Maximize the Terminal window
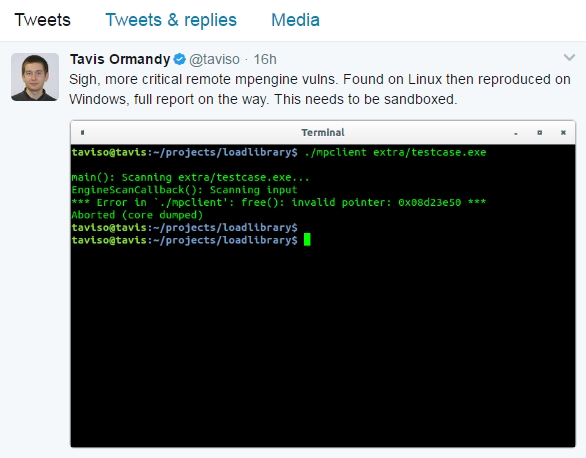This screenshot has height=458, width=586. tap(539, 132)
